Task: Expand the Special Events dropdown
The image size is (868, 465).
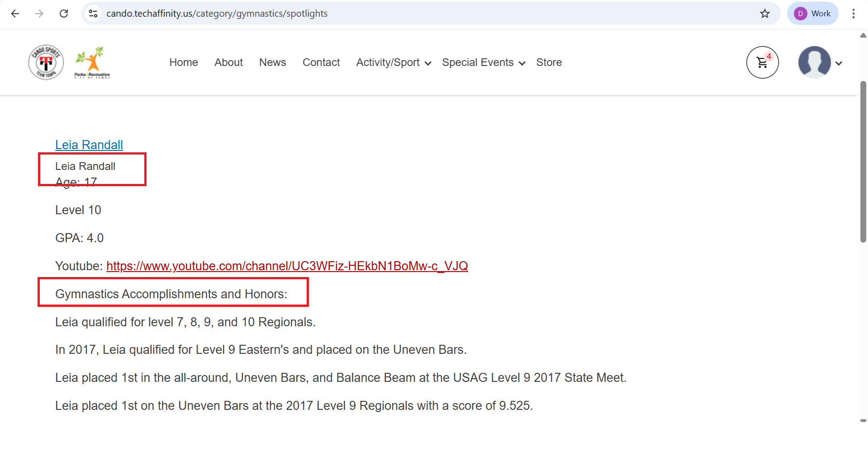Action: 483,62
